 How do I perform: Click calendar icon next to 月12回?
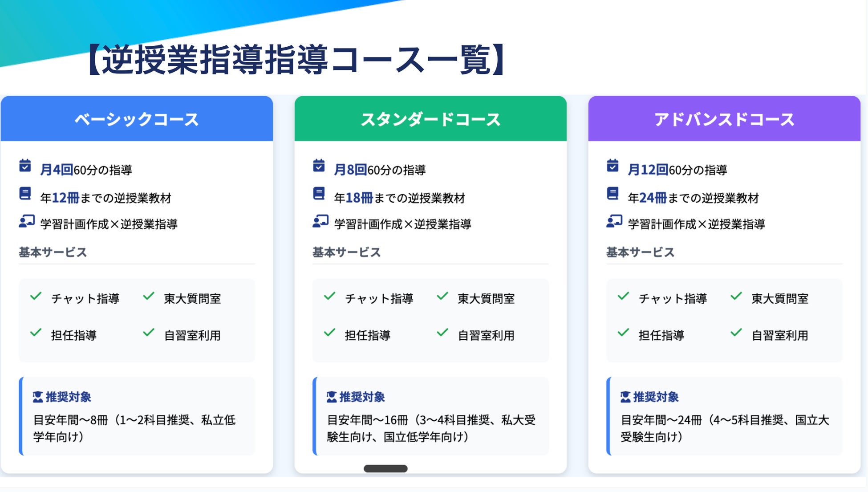point(612,166)
